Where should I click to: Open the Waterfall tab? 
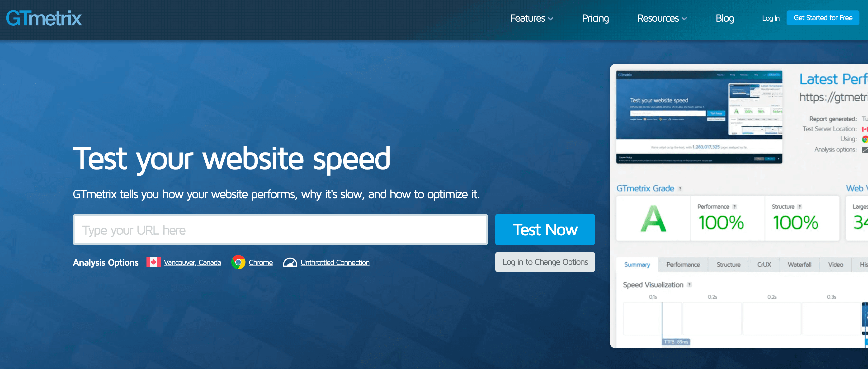click(799, 265)
